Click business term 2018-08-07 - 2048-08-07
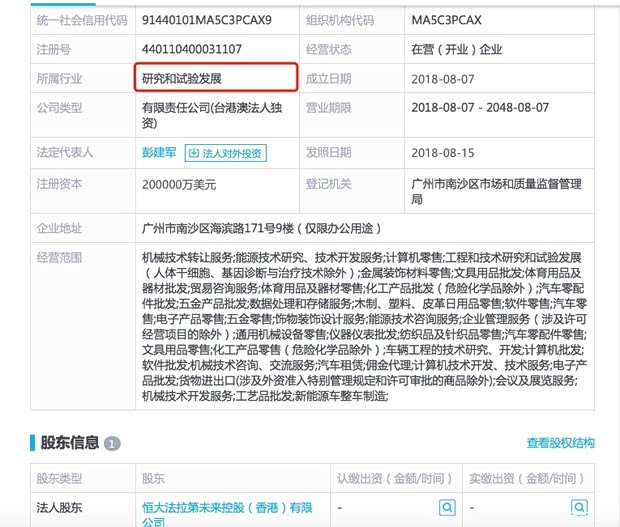Viewport: 620px width, 527px height. coord(480,108)
